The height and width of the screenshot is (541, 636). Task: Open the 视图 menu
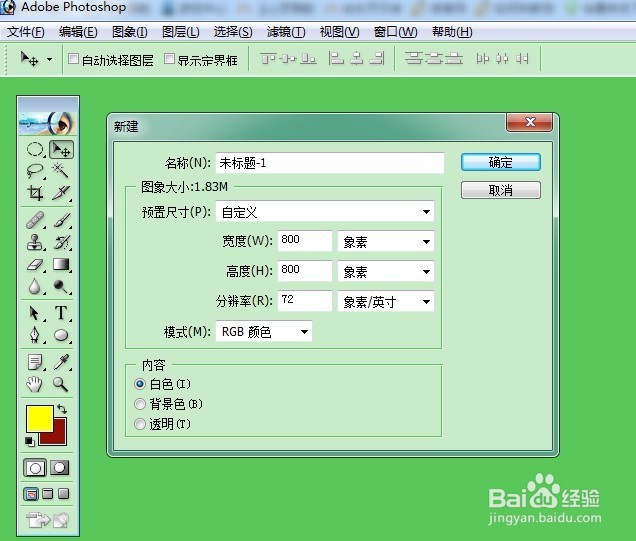tap(339, 32)
